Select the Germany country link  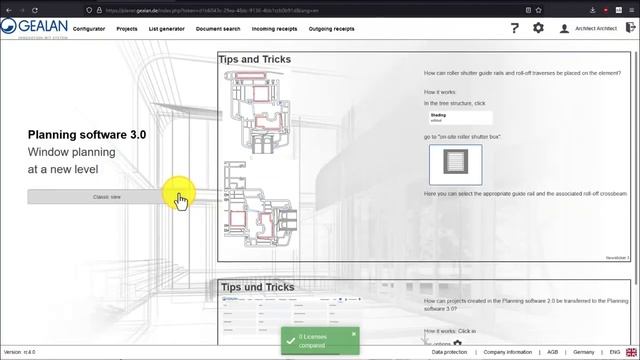coord(583,352)
